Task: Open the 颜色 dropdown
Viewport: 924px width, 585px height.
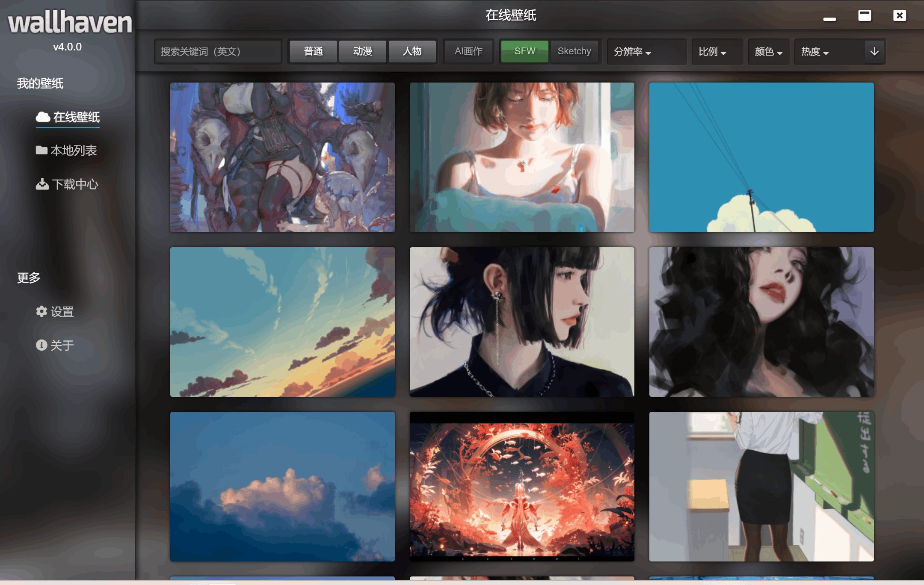Action: [x=768, y=51]
